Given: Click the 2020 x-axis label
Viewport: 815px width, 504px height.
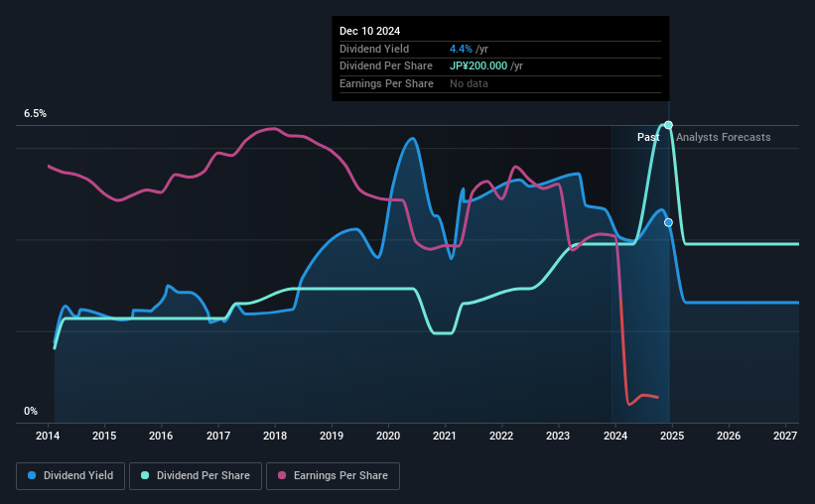Looking at the screenshot, I should click(388, 436).
